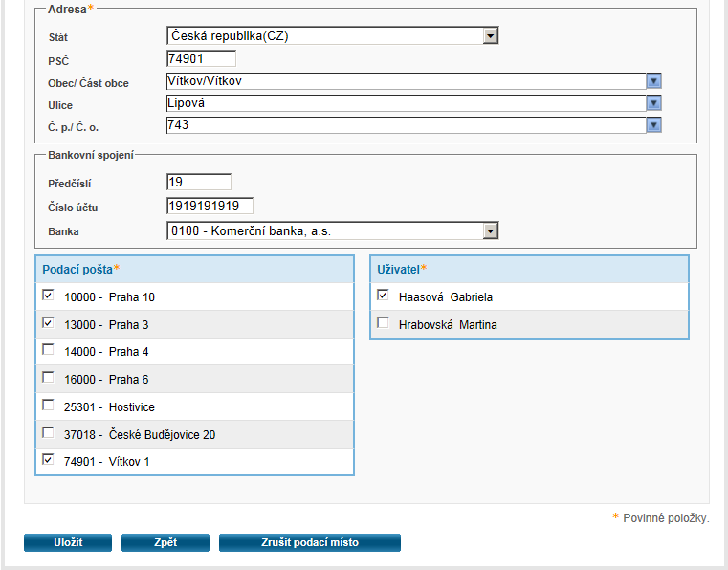728x570 pixels.
Task: Enable the 16000 - Praha 6 checkbox
Action: [x=48, y=378]
